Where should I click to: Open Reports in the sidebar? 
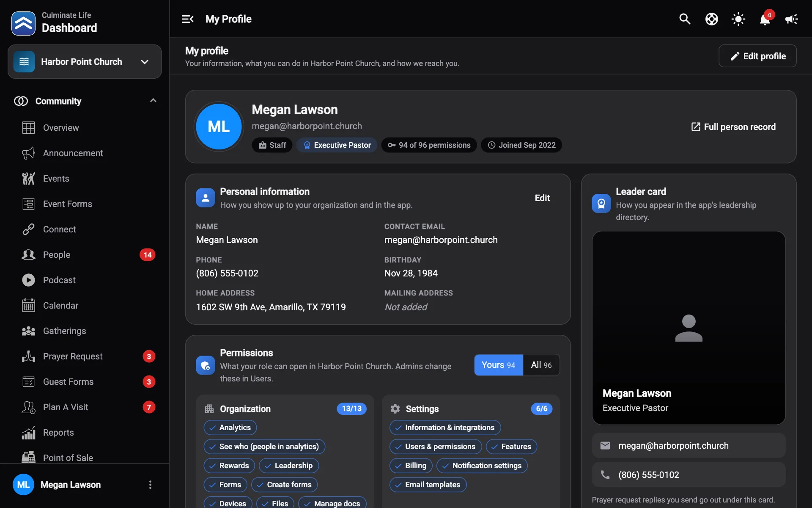[85, 432]
